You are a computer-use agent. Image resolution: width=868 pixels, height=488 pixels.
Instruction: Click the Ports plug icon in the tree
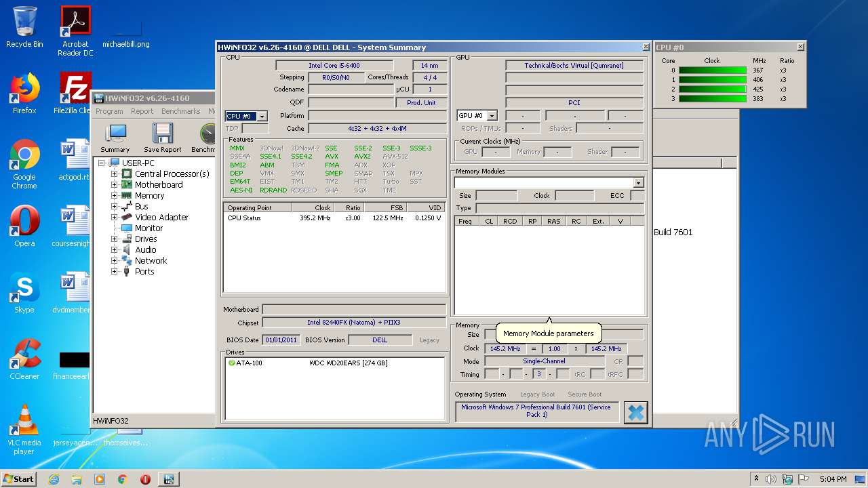126,272
